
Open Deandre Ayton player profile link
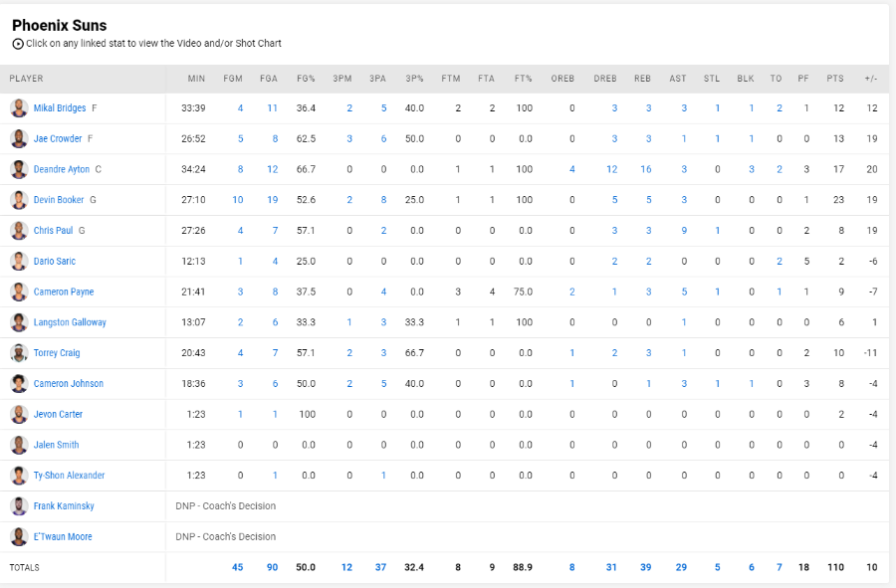(x=62, y=169)
